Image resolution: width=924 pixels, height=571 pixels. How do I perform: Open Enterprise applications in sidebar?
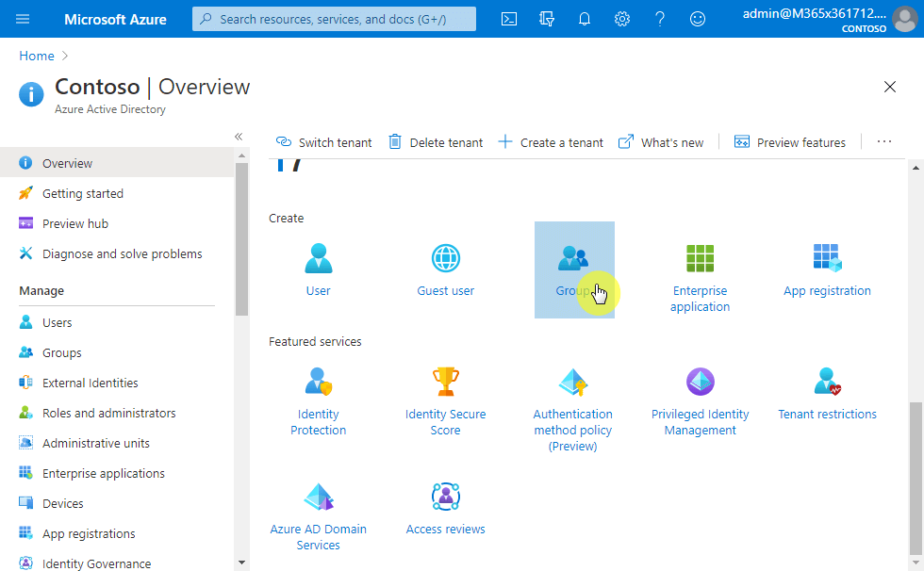pyautogui.click(x=117, y=473)
